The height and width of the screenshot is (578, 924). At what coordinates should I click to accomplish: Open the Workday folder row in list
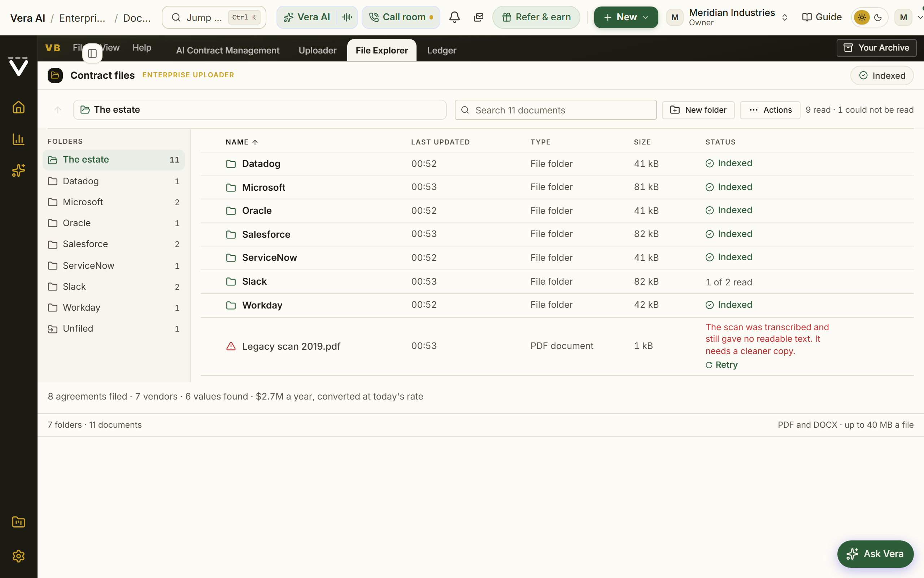click(x=557, y=305)
